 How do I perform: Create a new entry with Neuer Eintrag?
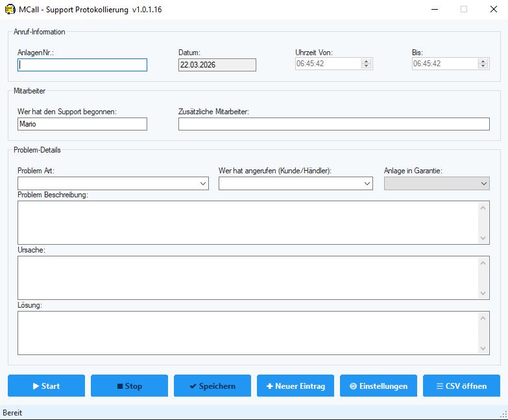(295, 386)
